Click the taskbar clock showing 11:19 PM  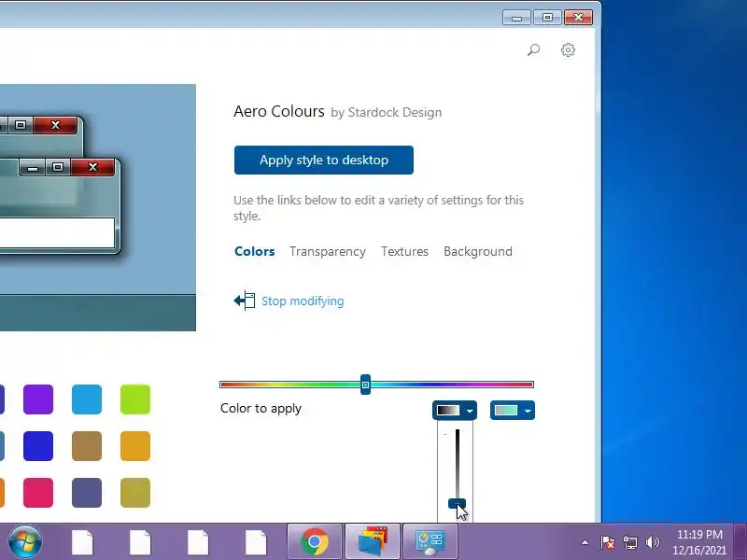[x=699, y=542]
